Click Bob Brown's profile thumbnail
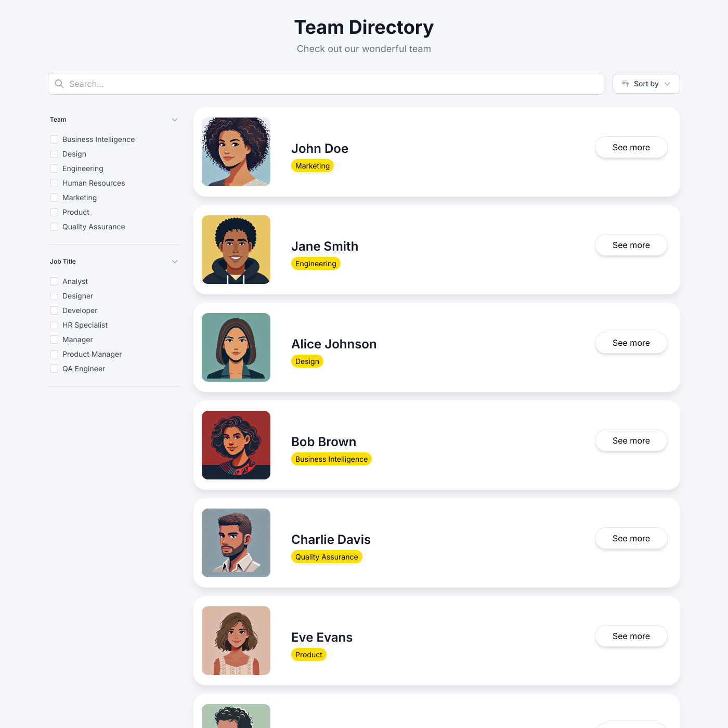728x728 pixels. coord(236,445)
